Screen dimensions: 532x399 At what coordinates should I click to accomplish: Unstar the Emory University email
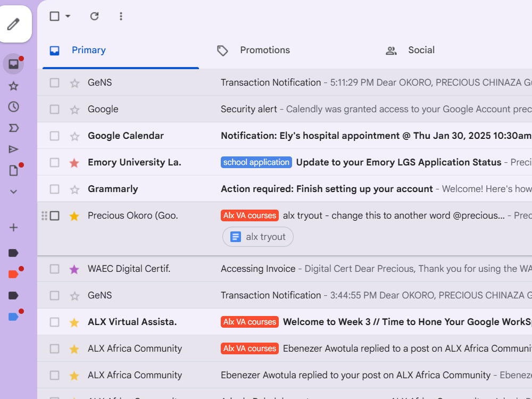tap(74, 162)
